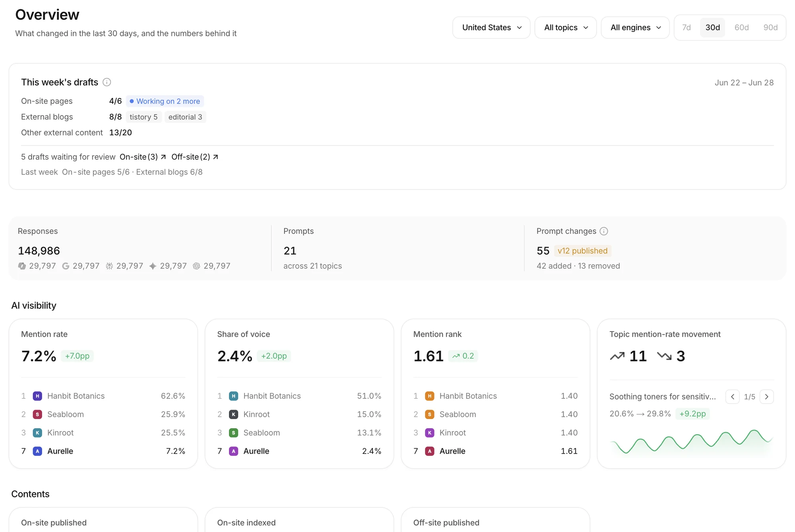
Task: Click Kinroot icon in Share of voice list
Action: click(x=234, y=414)
